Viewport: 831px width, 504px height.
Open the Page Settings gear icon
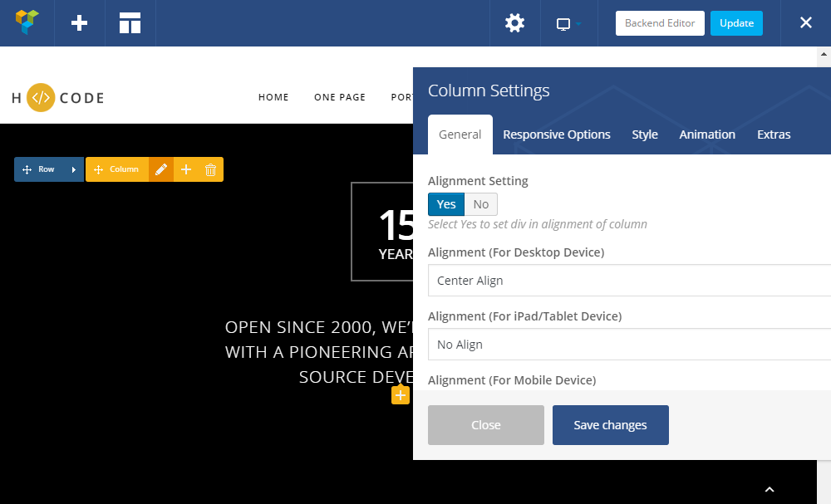514,22
